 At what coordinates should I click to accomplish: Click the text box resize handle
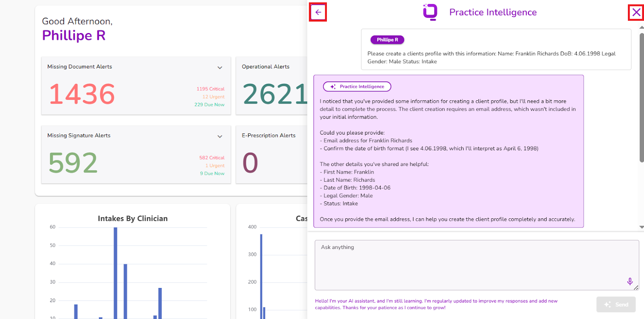click(x=636, y=287)
